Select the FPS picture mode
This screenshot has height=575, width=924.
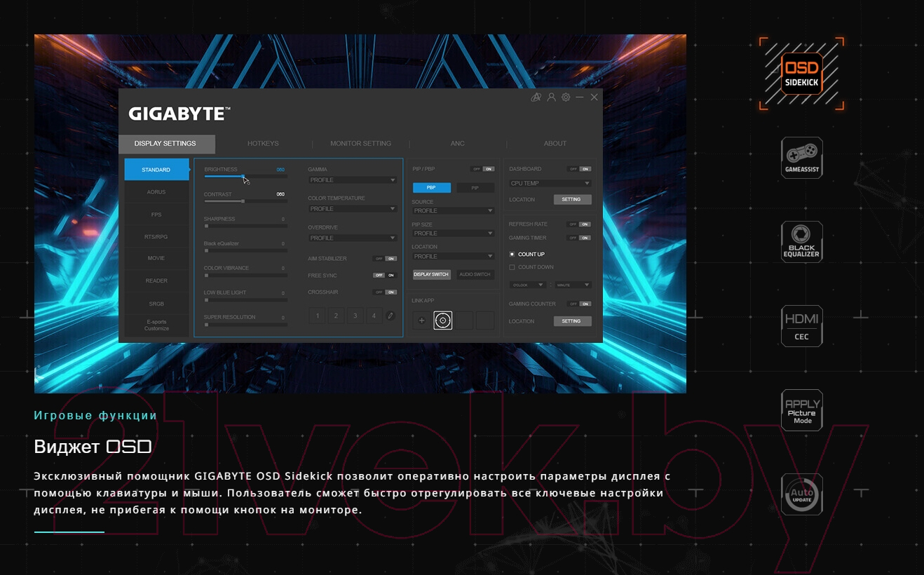pyautogui.click(x=156, y=215)
